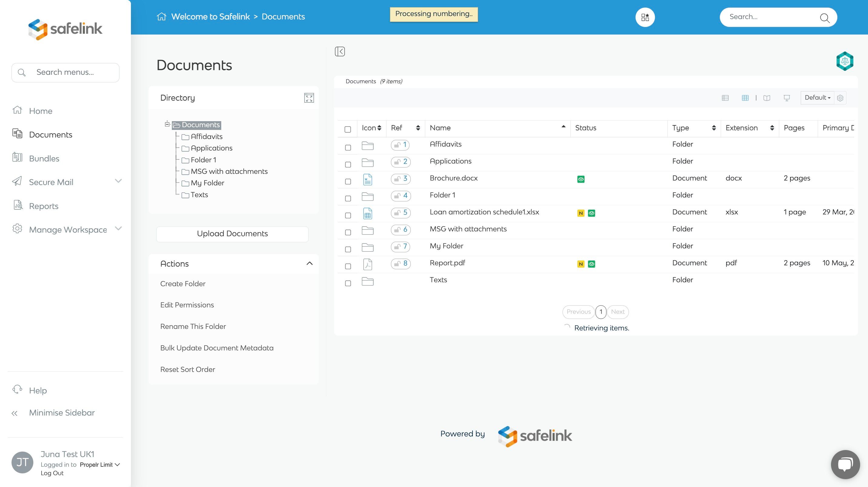Viewport: 868px width, 487px height.
Task: Click the collapse directory panel icon
Action: pos(340,51)
